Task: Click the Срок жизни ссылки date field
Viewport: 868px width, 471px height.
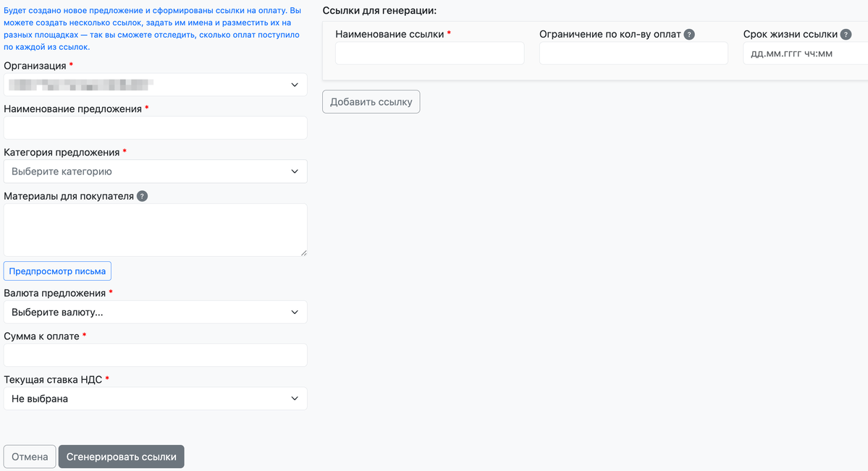Action: pyautogui.click(x=805, y=53)
